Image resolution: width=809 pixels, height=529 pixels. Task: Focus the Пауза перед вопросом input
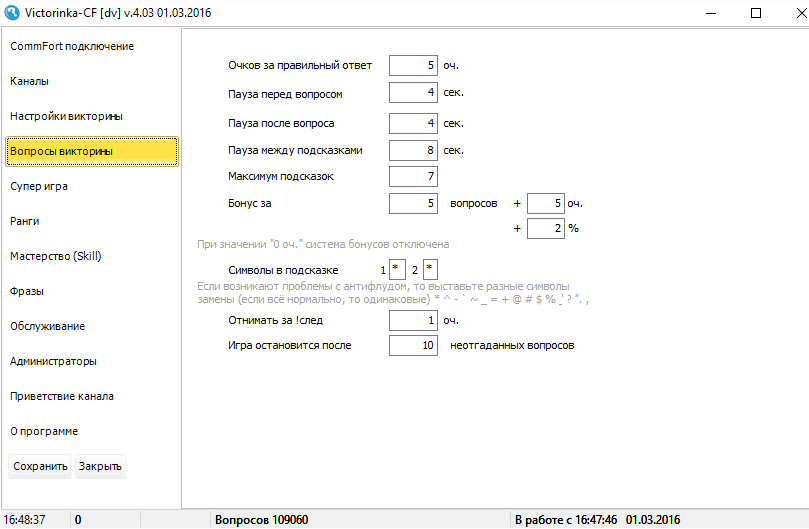point(413,93)
